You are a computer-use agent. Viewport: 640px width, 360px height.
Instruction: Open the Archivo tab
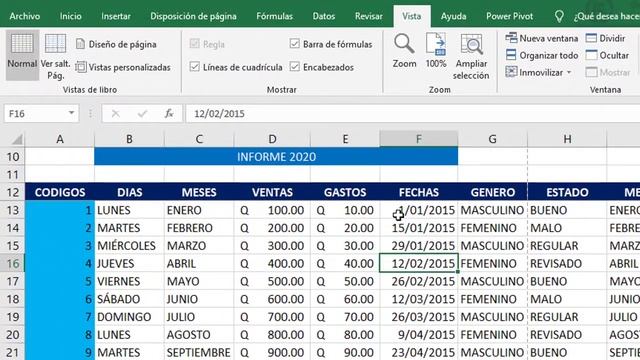pyautogui.click(x=25, y=16)
